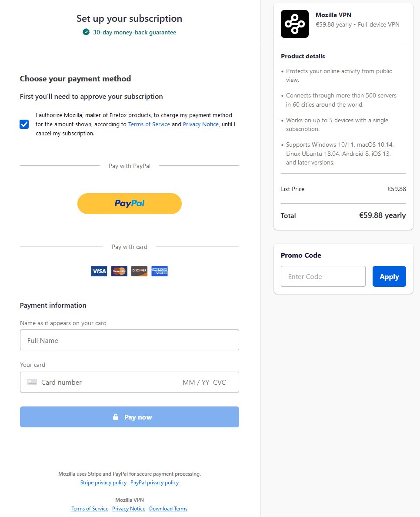Click the generic card icon in card field

[32, 382]
